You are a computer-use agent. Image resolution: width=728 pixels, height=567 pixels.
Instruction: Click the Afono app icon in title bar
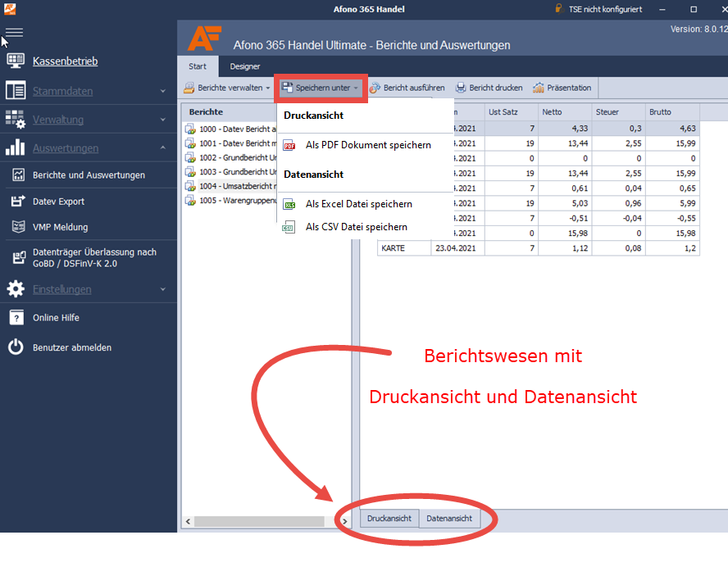click(10, 9)
